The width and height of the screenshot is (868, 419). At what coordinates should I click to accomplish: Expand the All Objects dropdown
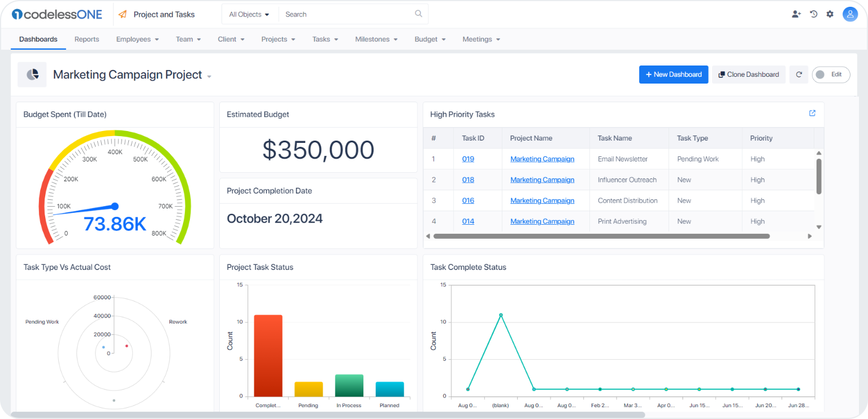tap(249, 14)
